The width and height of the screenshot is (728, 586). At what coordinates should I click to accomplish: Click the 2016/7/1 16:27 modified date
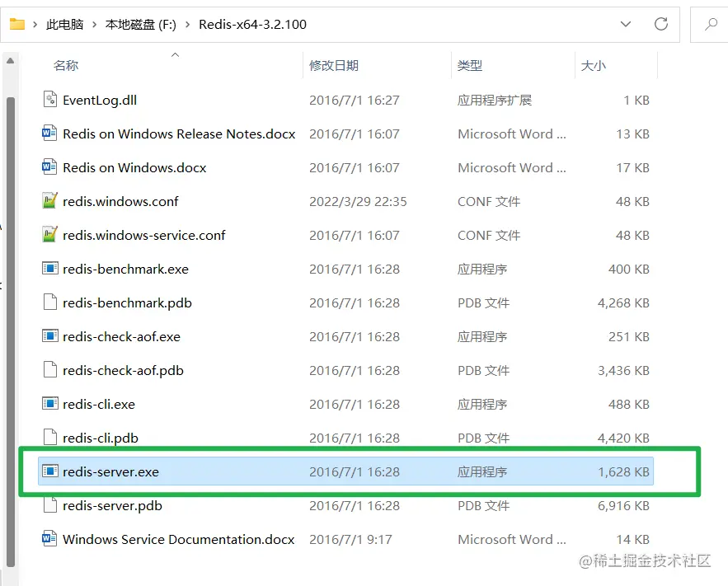(x=355, y=101)
